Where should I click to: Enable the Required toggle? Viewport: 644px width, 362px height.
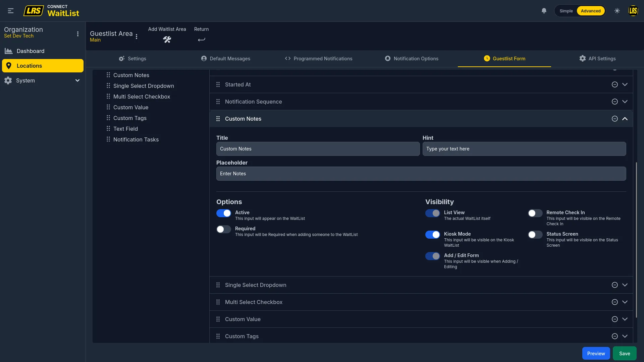coord(224,229)
